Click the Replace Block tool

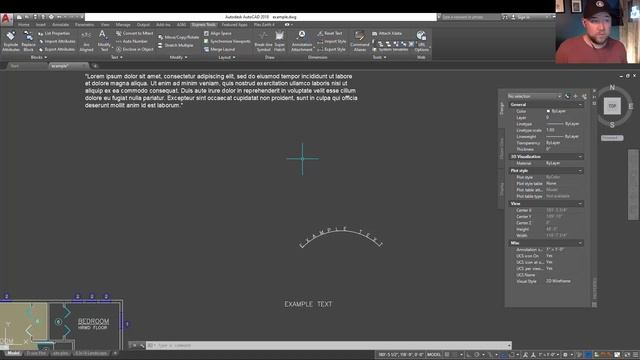[28, 41]
